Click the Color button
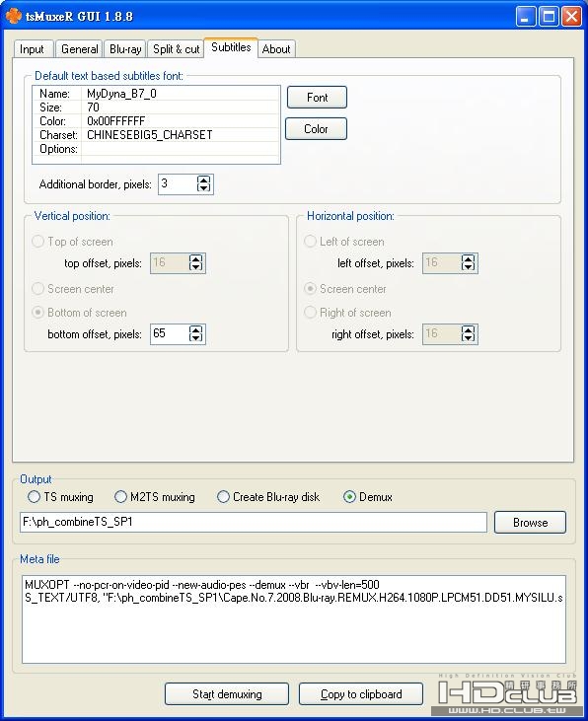This screenshot has height=721, width=588. 316,129
